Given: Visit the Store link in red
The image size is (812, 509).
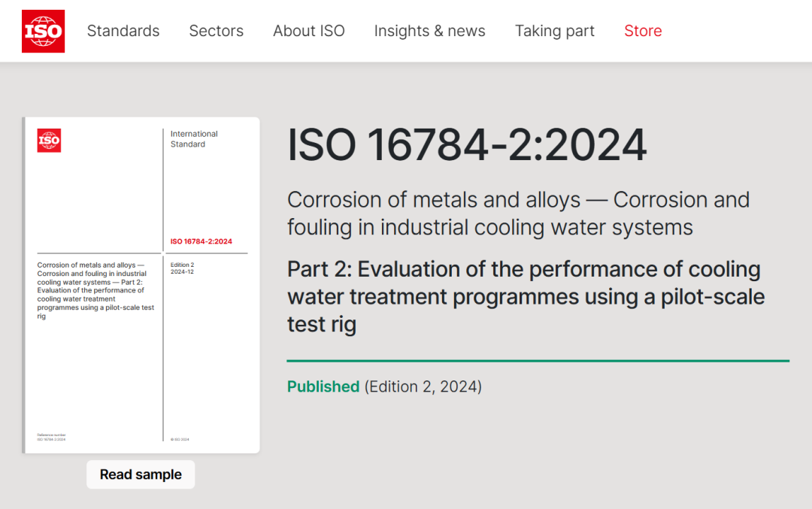Looking at the screenshot, I should point(643,31).
